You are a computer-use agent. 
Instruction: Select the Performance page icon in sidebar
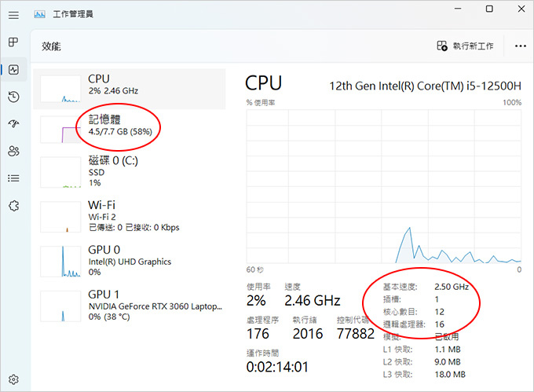(x=13, y=70)
